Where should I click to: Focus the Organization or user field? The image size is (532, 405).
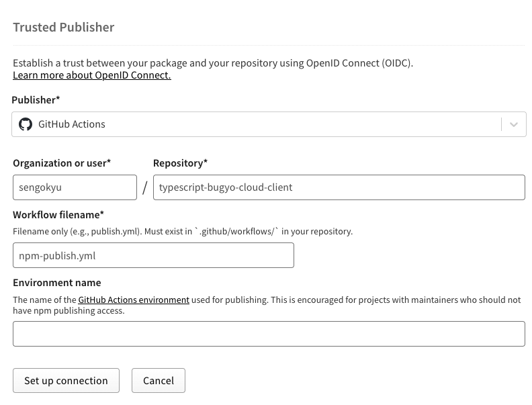pyautogui.click(x=75, y=187)
